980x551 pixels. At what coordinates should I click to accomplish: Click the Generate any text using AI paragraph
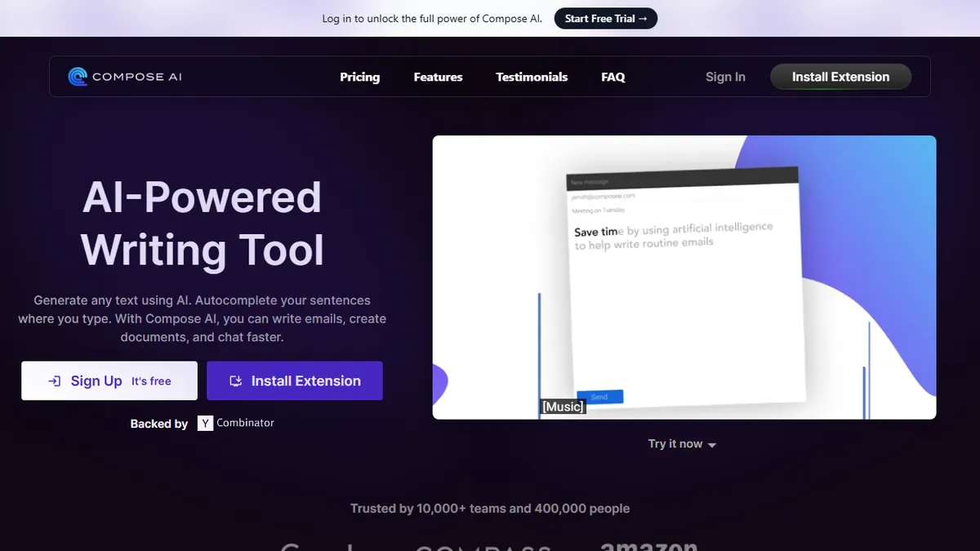click(x=203, y=318)
